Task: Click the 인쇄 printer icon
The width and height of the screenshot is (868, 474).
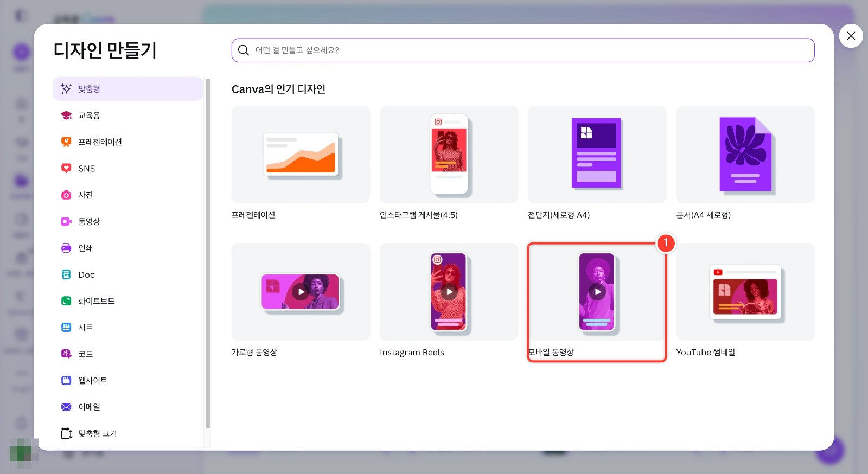Action: [66, 248]
